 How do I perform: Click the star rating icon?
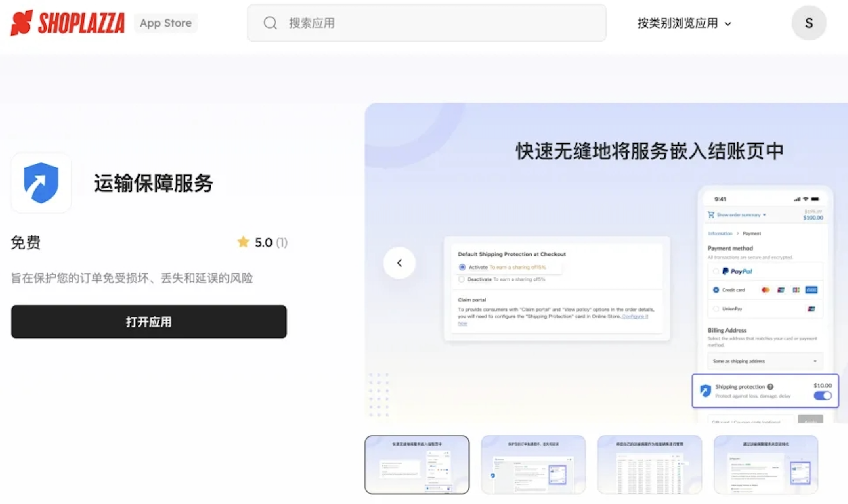(243, 242)
